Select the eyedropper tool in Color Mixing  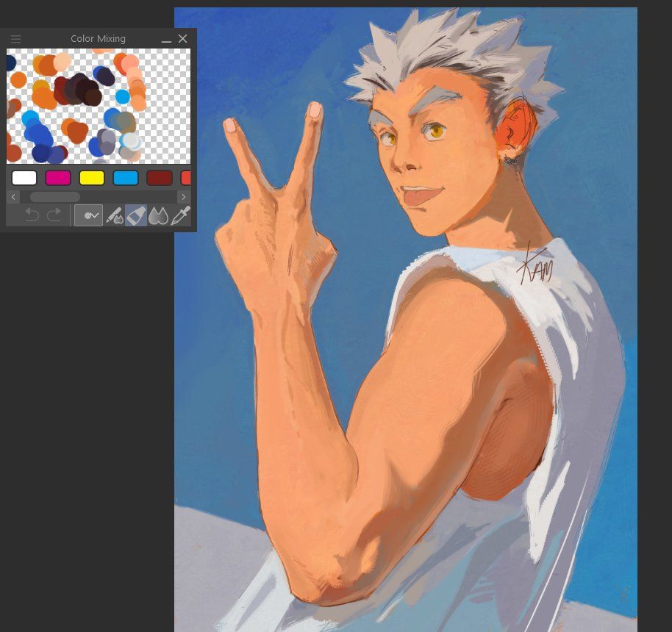(180, 215)
